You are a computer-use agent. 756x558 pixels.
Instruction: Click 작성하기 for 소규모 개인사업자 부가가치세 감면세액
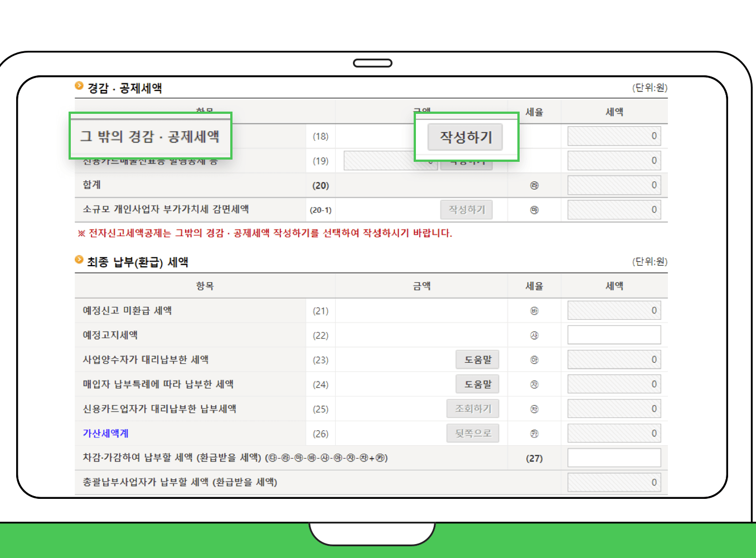click(x=467, y=209)
